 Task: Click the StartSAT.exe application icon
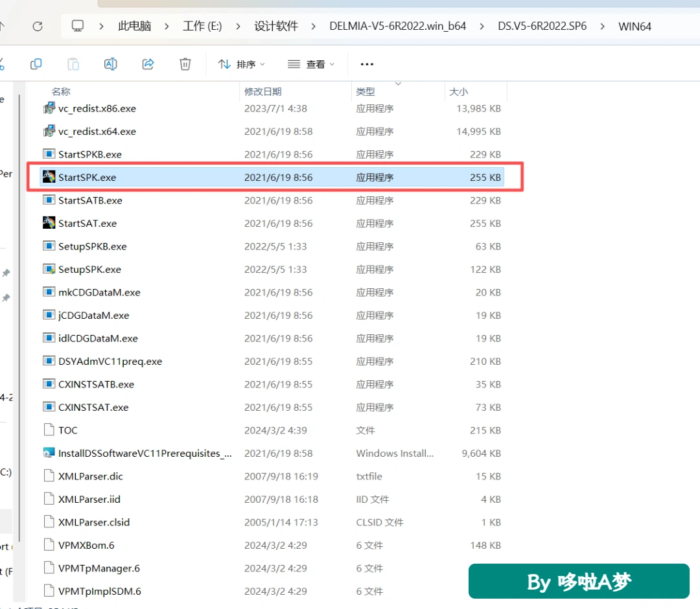point(49,223)
